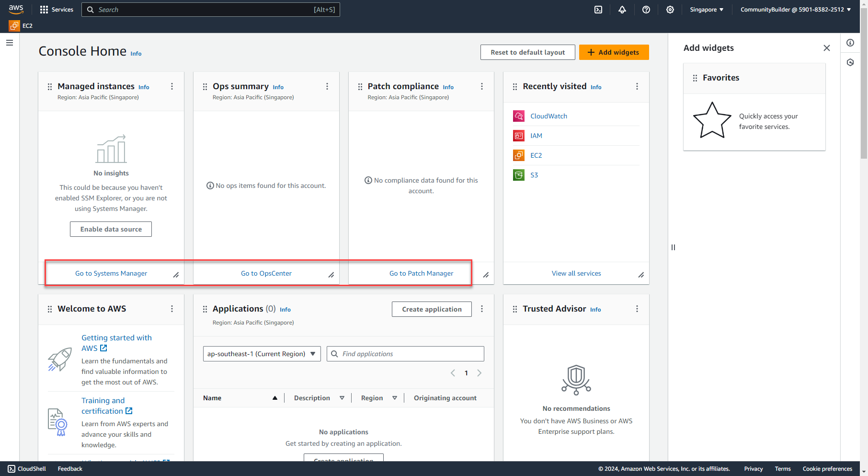The height and width of the screenshot is (476, 868).
Task: Click the Add widgets button
Action: (614, 52)
